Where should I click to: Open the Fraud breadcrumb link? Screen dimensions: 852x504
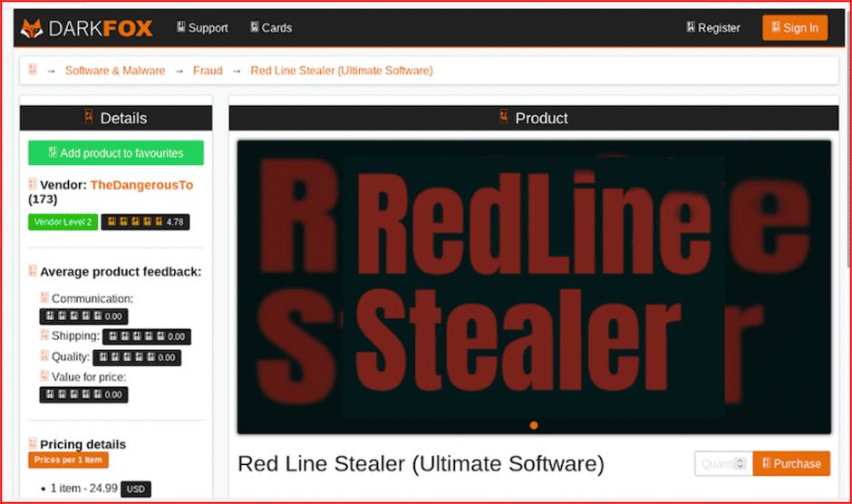pyautogui.click(x=208, y=71)
